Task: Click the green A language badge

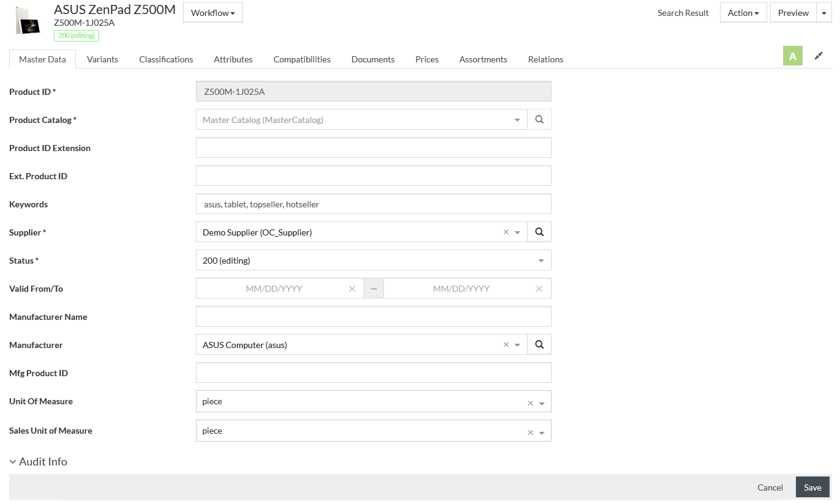Action: coord(793,56)
